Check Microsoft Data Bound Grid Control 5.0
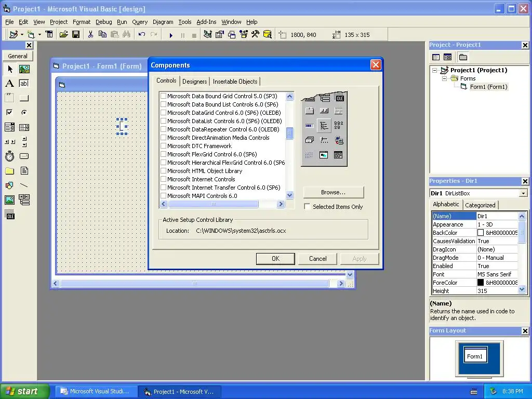532x399 pixels. pos(163,96)
